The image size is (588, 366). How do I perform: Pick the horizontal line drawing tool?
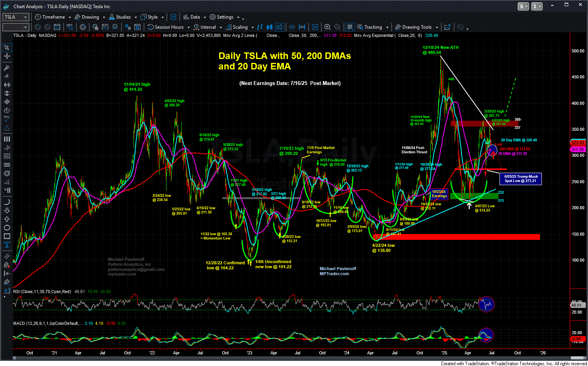(x=7, y=85)
